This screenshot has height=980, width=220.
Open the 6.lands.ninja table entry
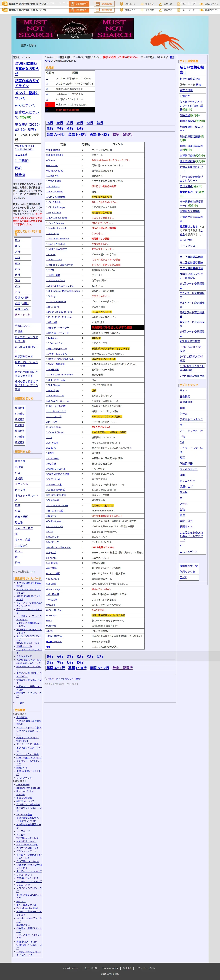(x=53, y=589)
